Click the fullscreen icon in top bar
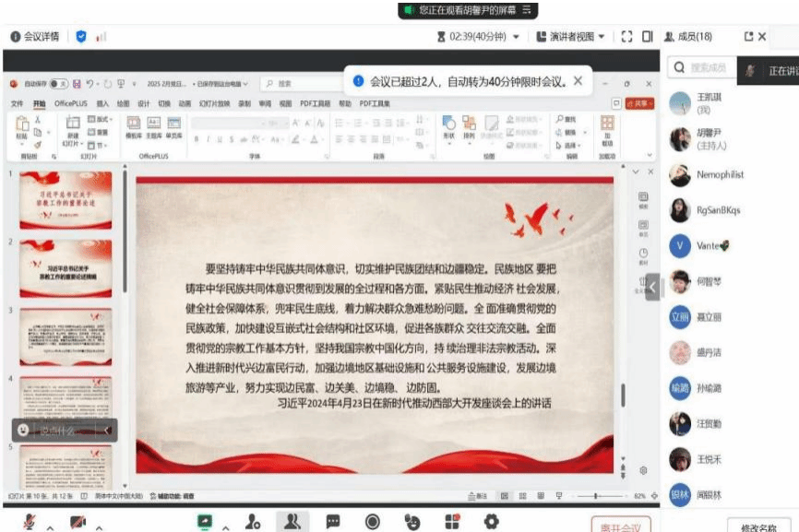The width and height of the screenshot is (799, 532). tap(626, 37)
